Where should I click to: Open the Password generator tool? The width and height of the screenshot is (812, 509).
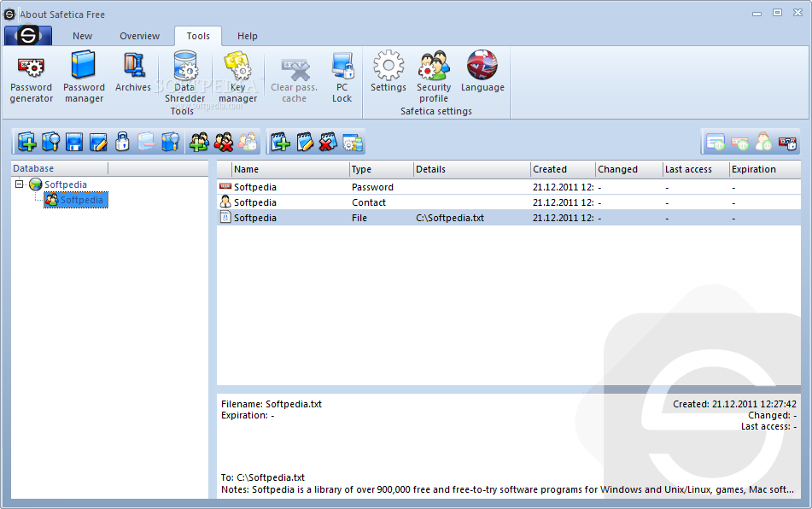point(31,77)
